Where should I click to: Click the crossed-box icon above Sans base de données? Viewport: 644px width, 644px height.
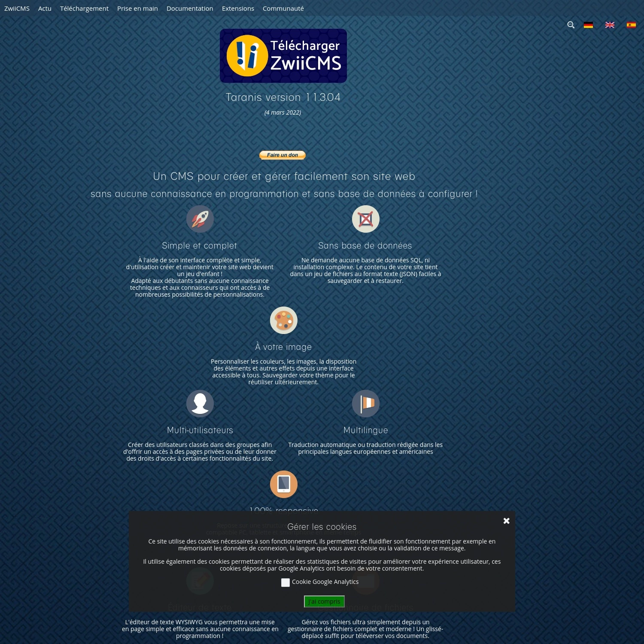click(x=366, y=219)
